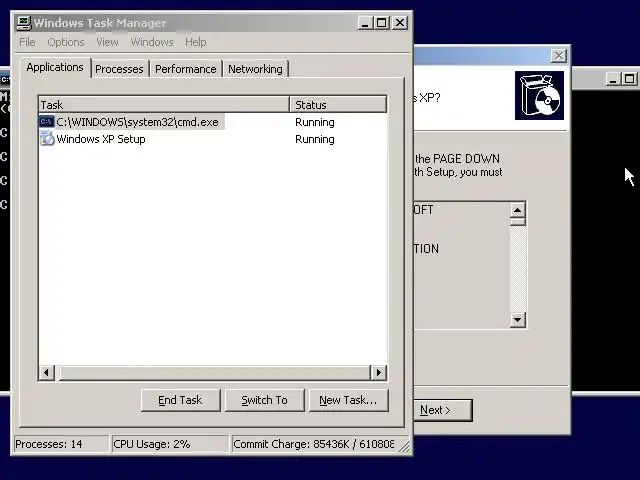Viewport: 640px width, 480px height.
Task: Switch to the Networking tab
Action: (x=255, y=69)
